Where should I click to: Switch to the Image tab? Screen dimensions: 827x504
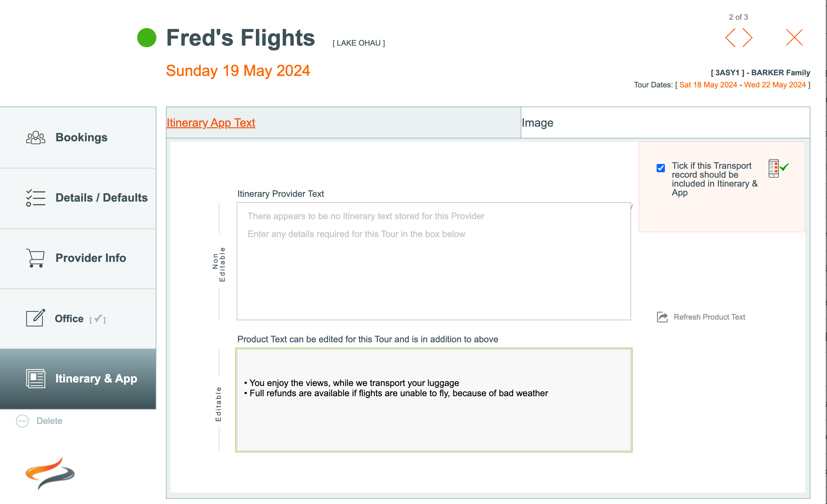537,123
